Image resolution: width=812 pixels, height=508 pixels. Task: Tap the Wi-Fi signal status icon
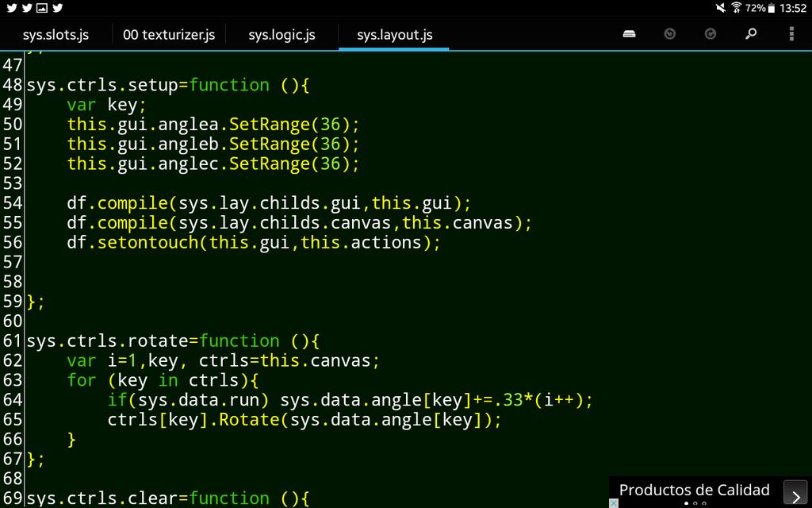736,8
